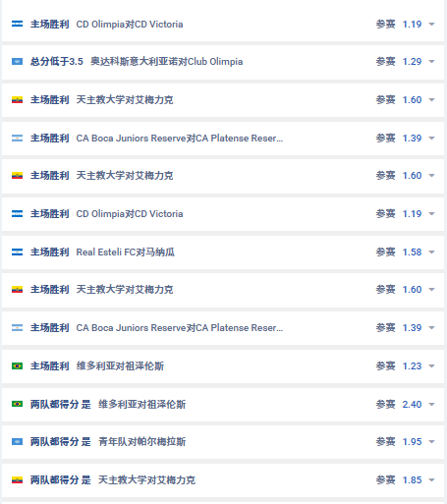Open the 奥达科斯意大利亚诺对Club Olimpia match
This screenshot has width=447, height=504.
click(x=166, y=62)
